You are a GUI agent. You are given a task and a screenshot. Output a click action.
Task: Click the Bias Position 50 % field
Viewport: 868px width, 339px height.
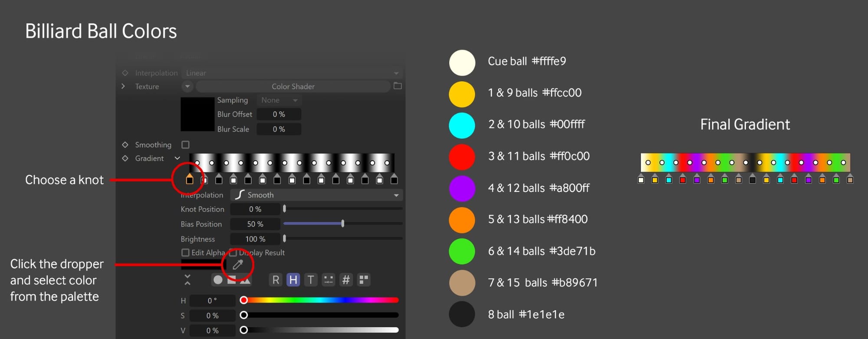tap(255, 224)
